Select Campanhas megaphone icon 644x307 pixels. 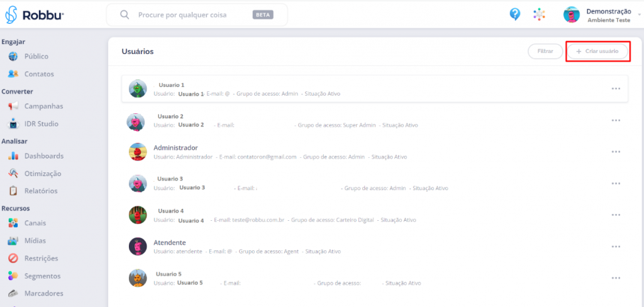(x=13, y=106)
